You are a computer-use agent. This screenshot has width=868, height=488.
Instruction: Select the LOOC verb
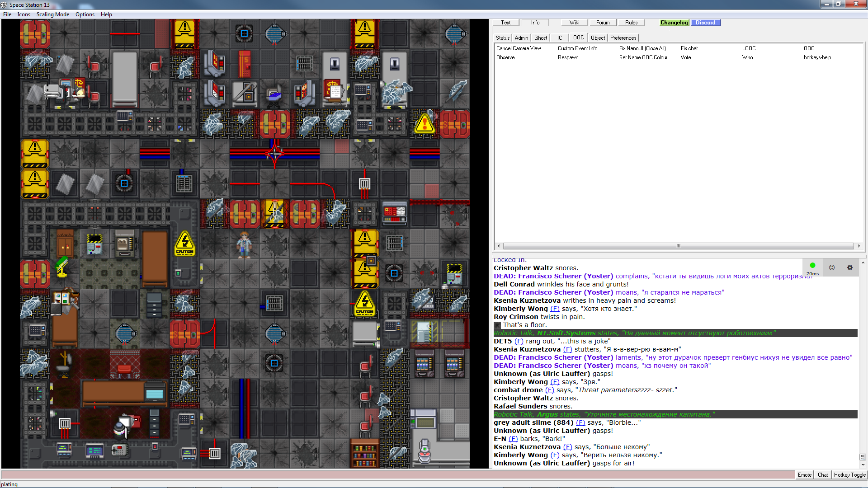coord(749,48)
